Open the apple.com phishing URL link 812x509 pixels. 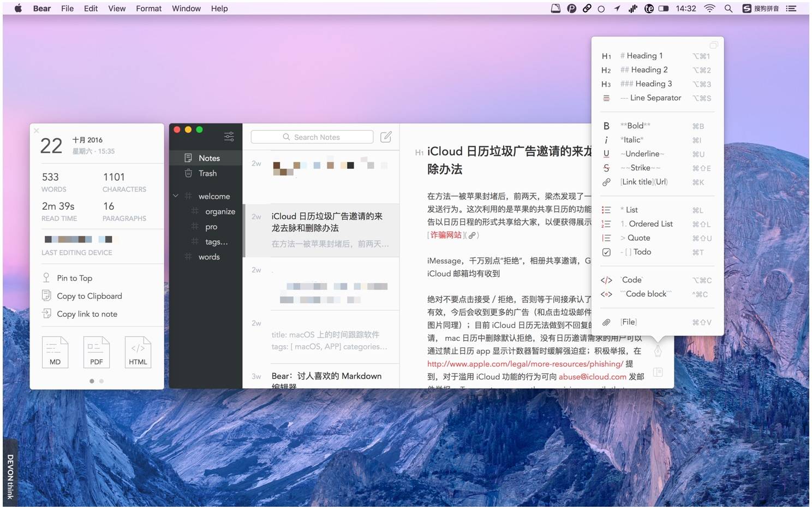pos(525,364)
